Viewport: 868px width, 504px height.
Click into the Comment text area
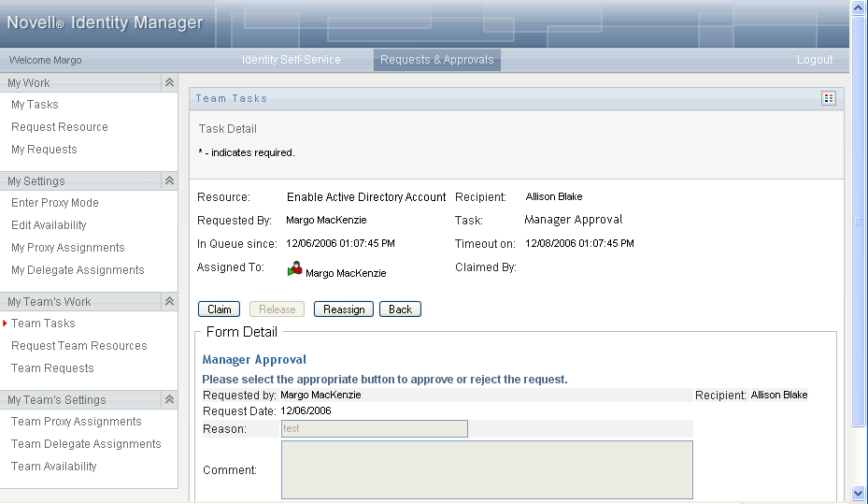tap(487, 469)
